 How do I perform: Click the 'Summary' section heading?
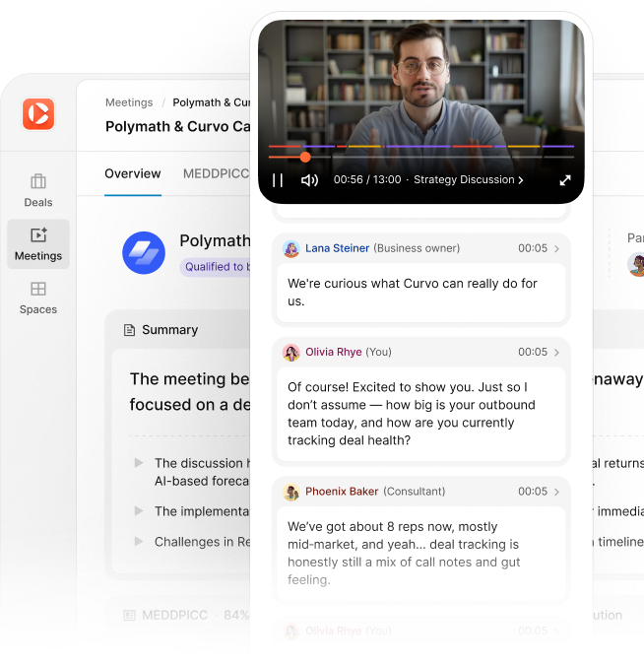point(169,330)
